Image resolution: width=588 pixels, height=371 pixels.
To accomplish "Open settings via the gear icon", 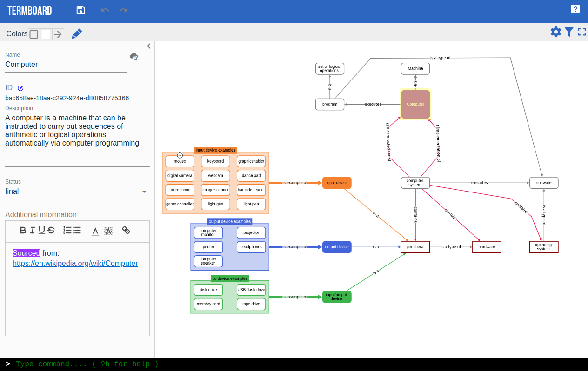I will click(x=556, y=32).
